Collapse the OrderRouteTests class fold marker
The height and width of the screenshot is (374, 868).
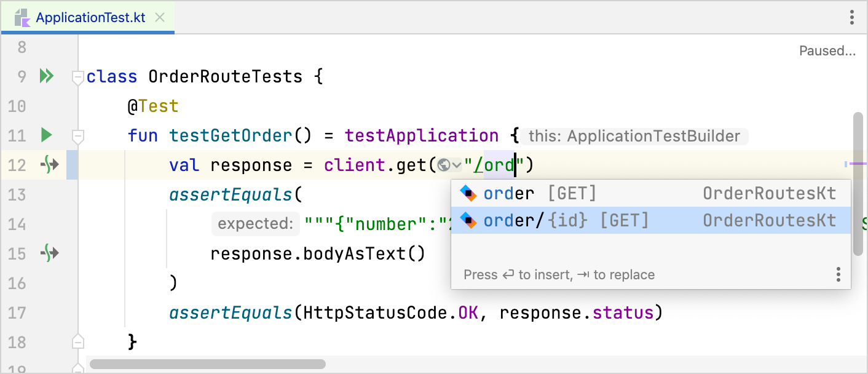(77, 78)
